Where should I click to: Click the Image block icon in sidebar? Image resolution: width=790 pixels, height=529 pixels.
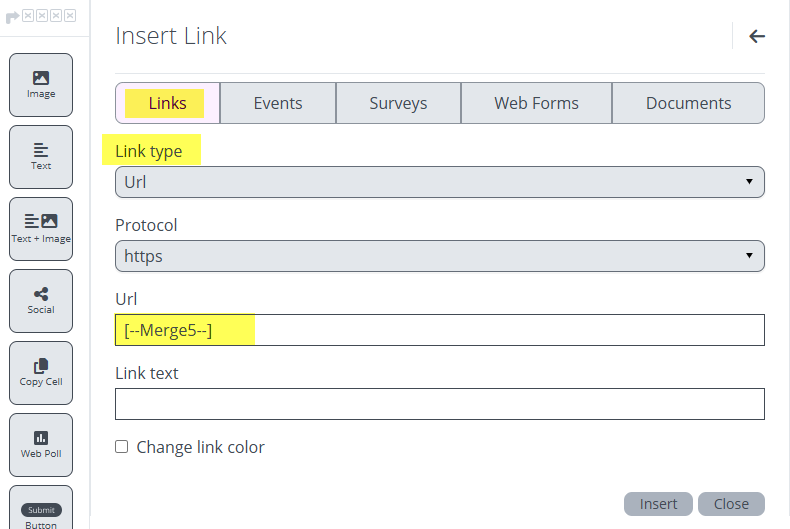click(x=41, y=84)
